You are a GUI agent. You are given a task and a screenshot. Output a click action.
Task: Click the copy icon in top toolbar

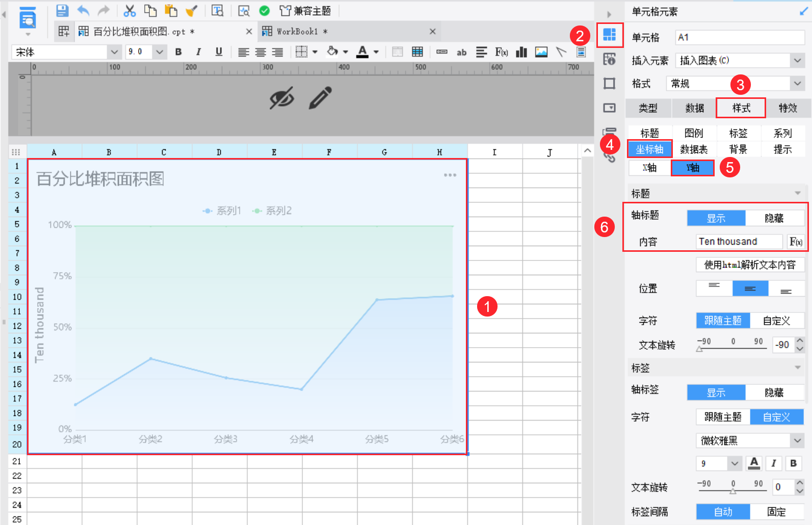coord(150,11)
